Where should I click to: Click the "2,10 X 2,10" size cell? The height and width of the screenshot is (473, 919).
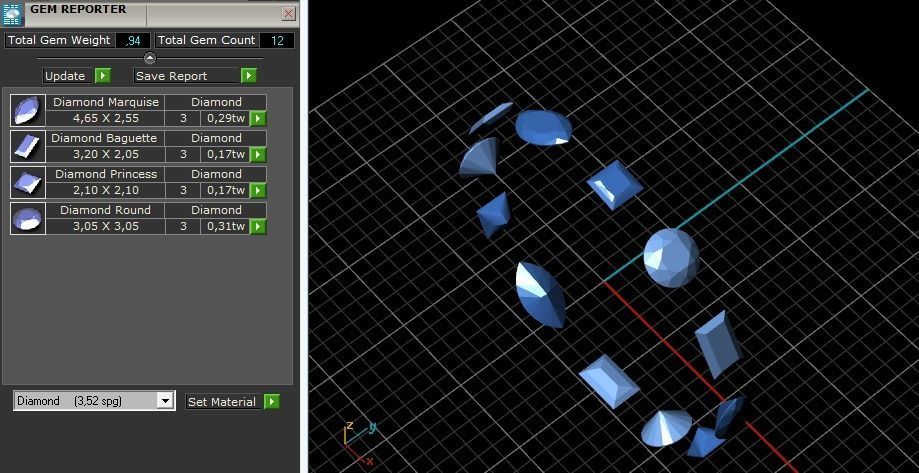pyautogui.click(x=105, y=190)
